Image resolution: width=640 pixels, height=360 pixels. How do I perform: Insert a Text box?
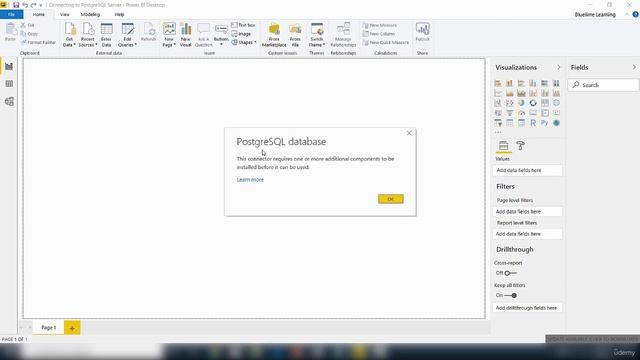[x=243, y=25]
